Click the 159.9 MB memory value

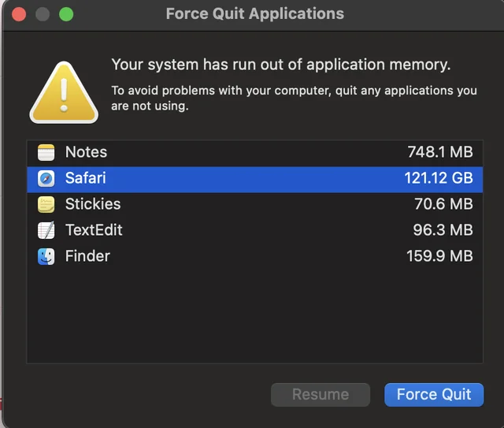tap(440, 256)
